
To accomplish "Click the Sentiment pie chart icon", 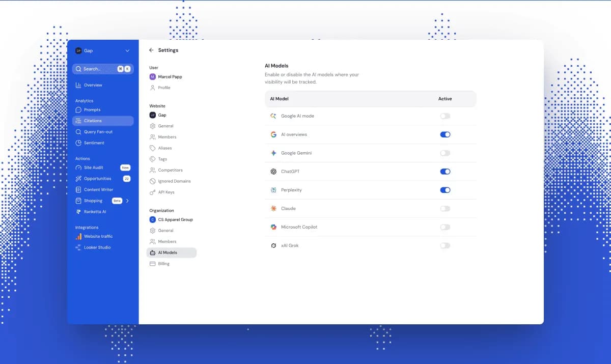I will point(78,143).
